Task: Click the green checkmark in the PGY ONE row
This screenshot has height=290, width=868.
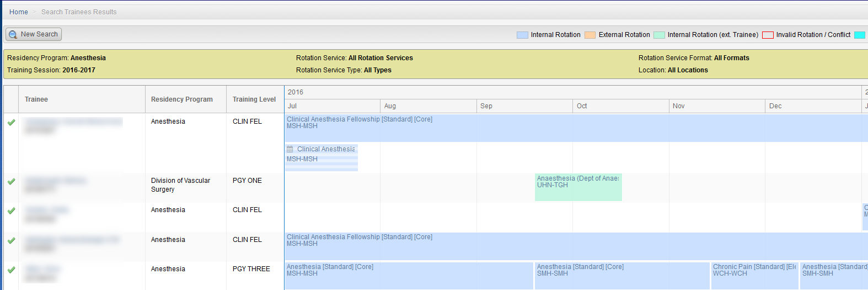Action: (x=11, y=181)
